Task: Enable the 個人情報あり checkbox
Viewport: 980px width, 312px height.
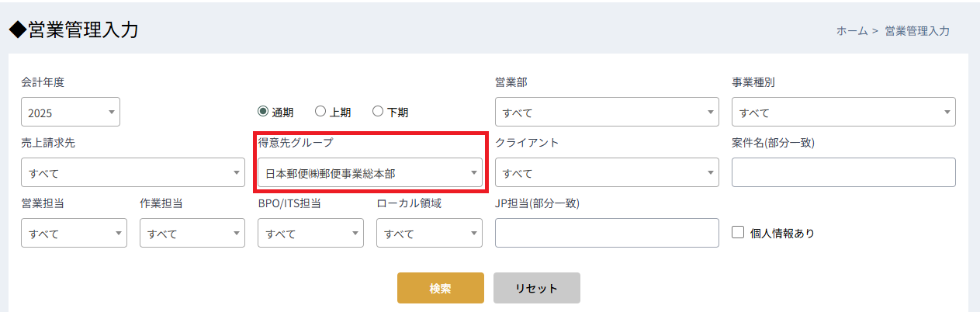Action: (738, 232)
